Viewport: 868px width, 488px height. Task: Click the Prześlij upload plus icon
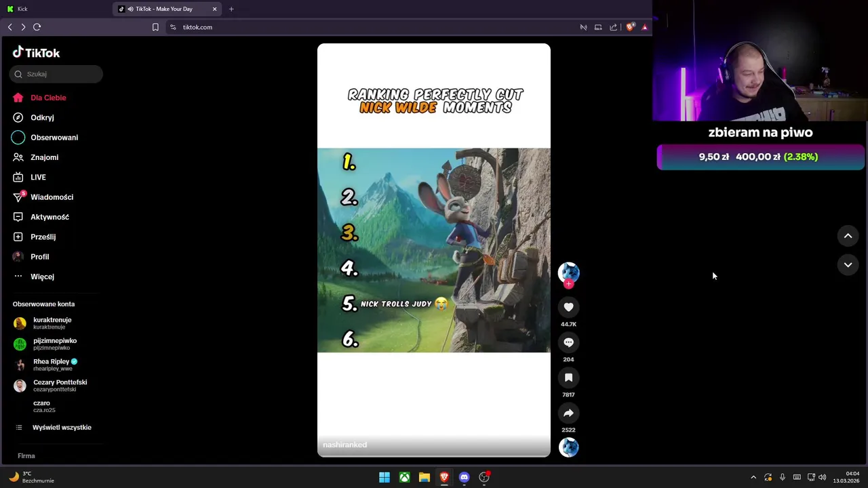(18, 237)
